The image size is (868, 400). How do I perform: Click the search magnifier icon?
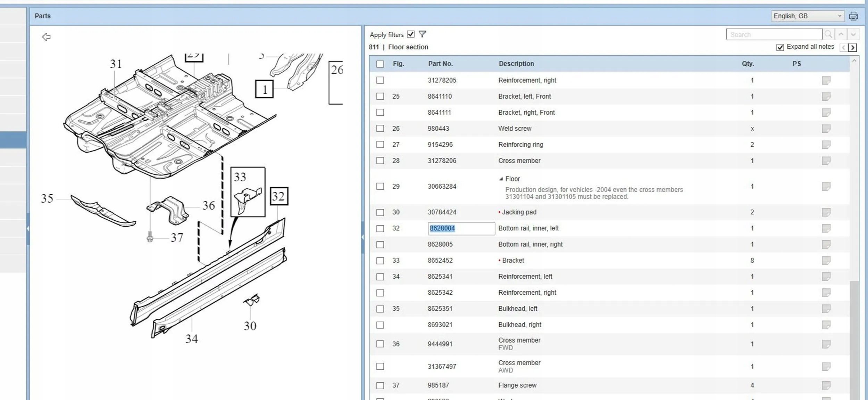[x=828, y=34]
